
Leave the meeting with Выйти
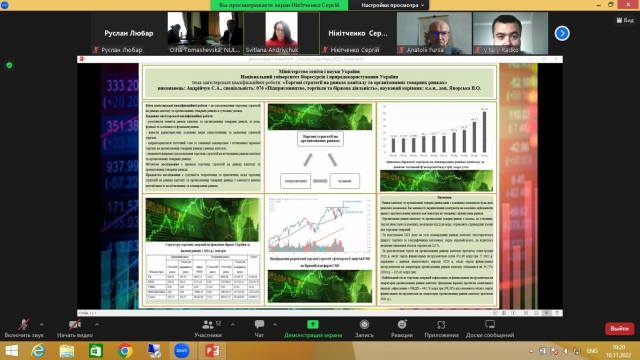click(x=619, y=329)
